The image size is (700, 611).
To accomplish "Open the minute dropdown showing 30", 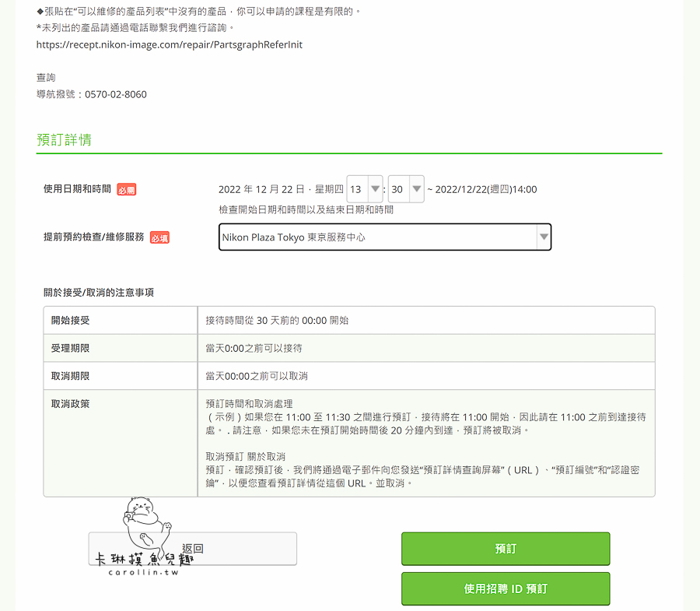I will [x=406, y=189].
